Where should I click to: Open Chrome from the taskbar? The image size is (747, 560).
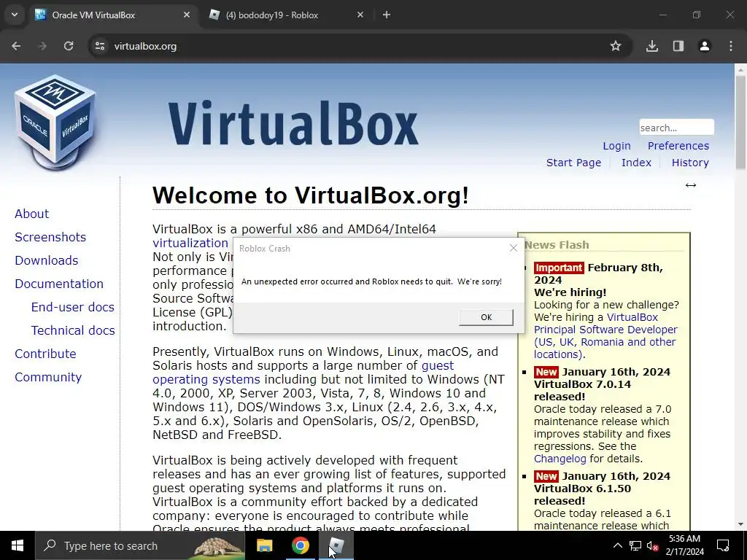coord(300,545)
